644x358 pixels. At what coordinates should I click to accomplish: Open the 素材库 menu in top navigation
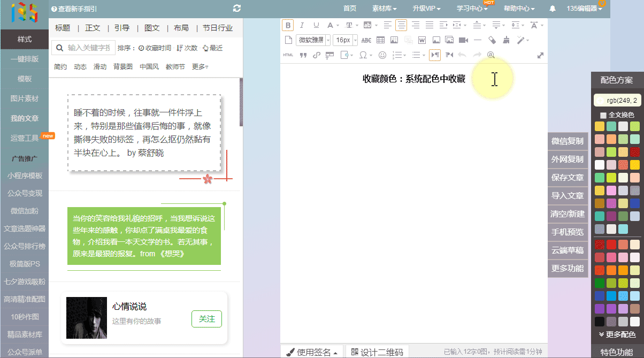(385, 9)
